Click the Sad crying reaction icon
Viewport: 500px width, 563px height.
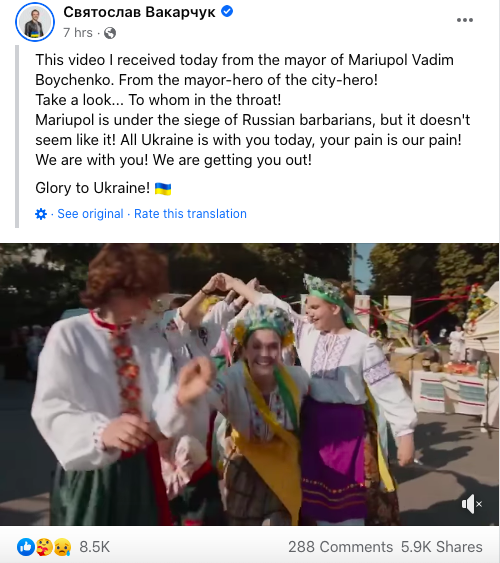pos(62,547)
